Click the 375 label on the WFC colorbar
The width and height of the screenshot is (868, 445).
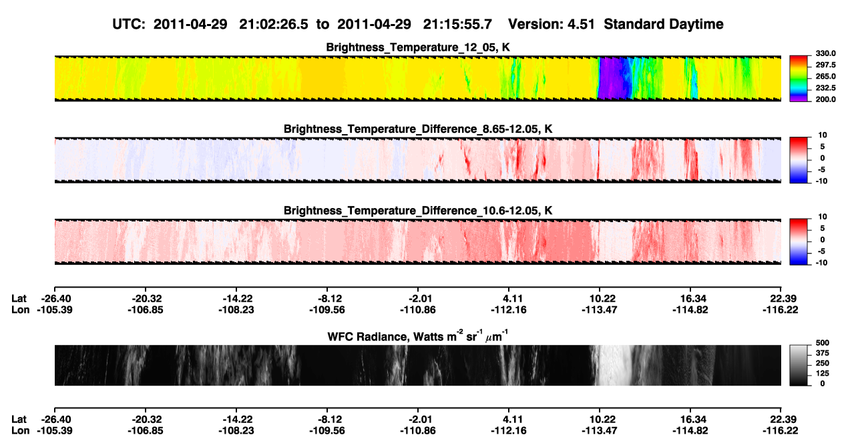point(821,355)
